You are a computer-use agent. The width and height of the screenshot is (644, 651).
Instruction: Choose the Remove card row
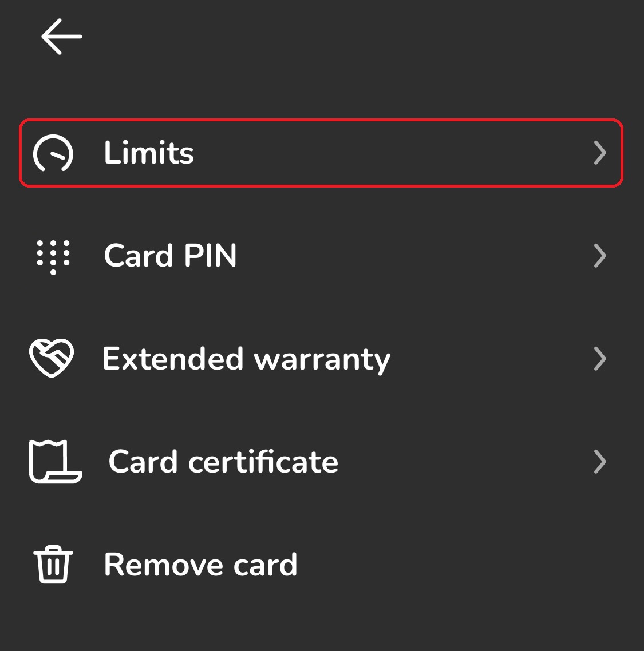[x=321, y=565]
